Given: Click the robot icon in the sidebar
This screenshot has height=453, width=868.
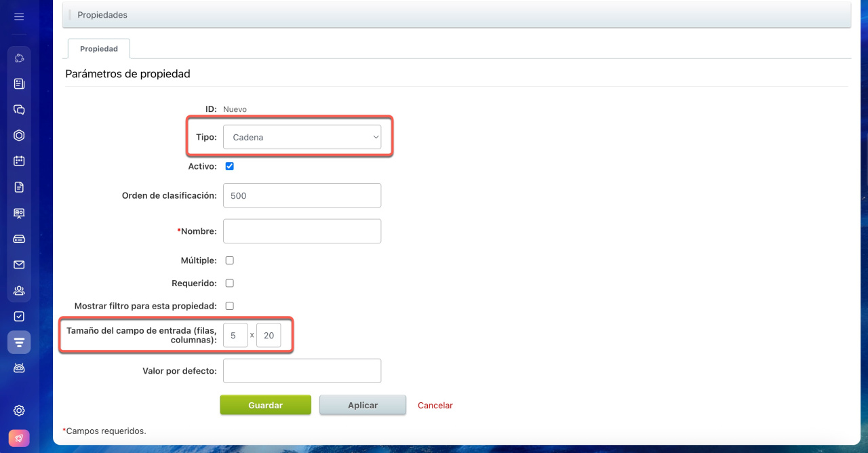Looking at the screenshot, I should click(19, 368).
